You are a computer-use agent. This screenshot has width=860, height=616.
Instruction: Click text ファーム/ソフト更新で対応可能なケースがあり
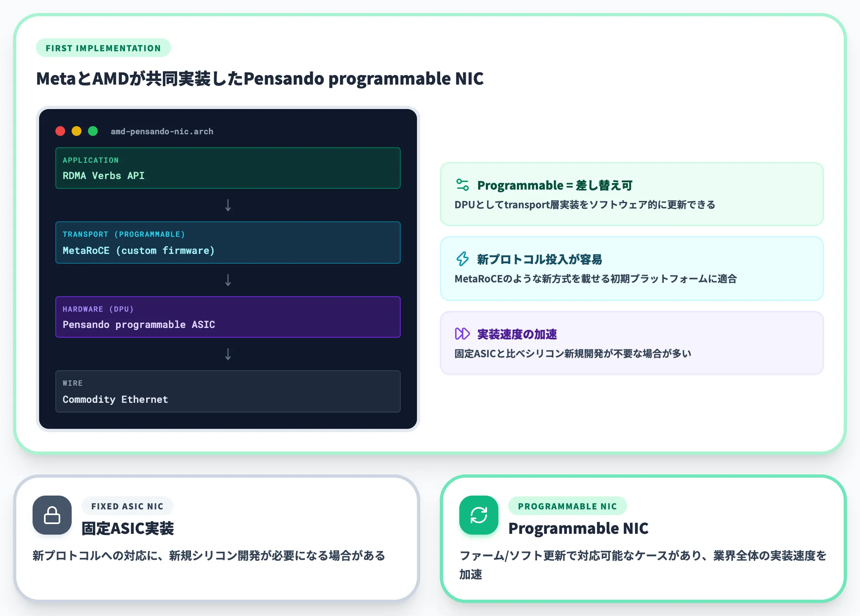click(581, 556)
